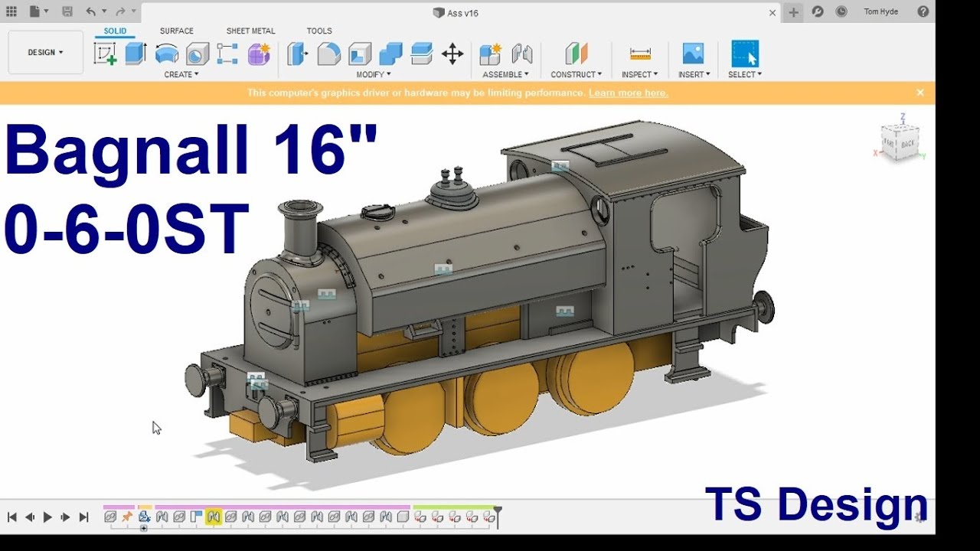Select the Revolve tool
Image resolution: width=980 pixels, height=551 pixels.
pyautogui.click(x=167, y=54)
